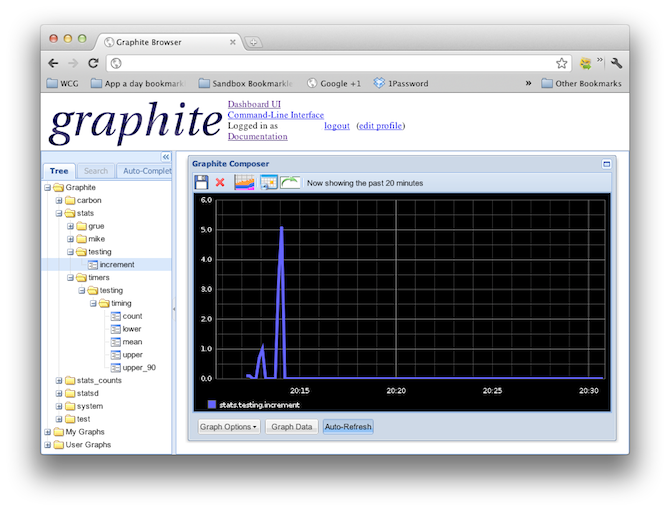Expand the My Graphs folder

tap(48, 432)
